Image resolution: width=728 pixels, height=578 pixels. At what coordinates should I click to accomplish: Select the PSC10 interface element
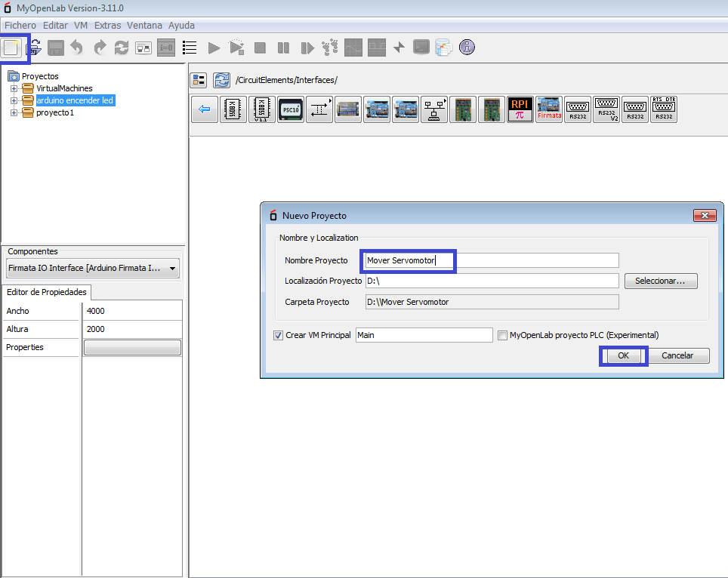(x=291, y=109)
